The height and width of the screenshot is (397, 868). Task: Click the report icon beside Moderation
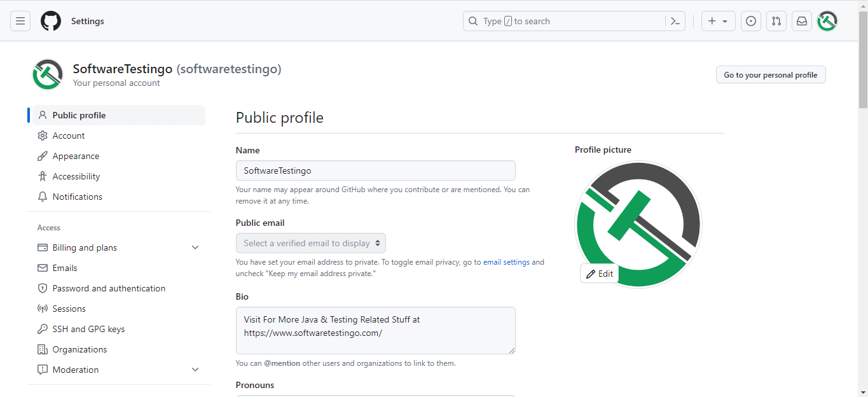(43, 370)
